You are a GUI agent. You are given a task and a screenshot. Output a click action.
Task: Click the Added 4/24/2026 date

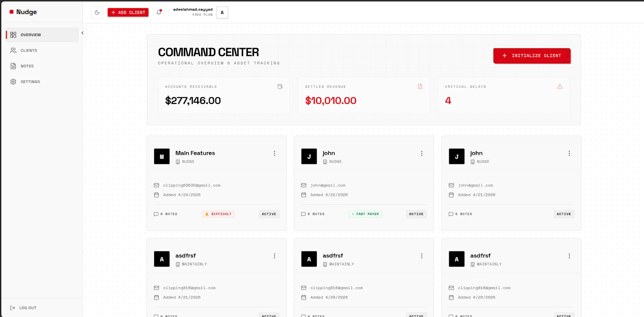pyautogui.click(x=182, y=195)
